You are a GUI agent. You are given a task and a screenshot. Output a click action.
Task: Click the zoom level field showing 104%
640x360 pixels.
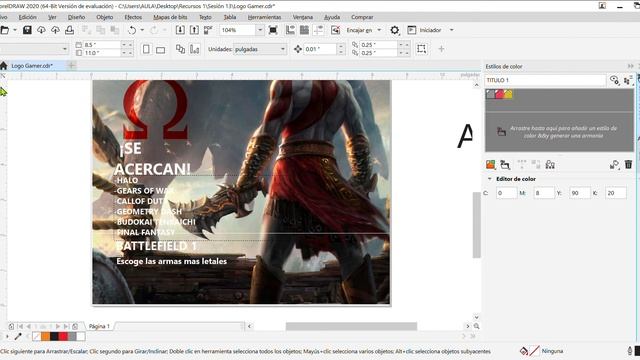[238, 30]
